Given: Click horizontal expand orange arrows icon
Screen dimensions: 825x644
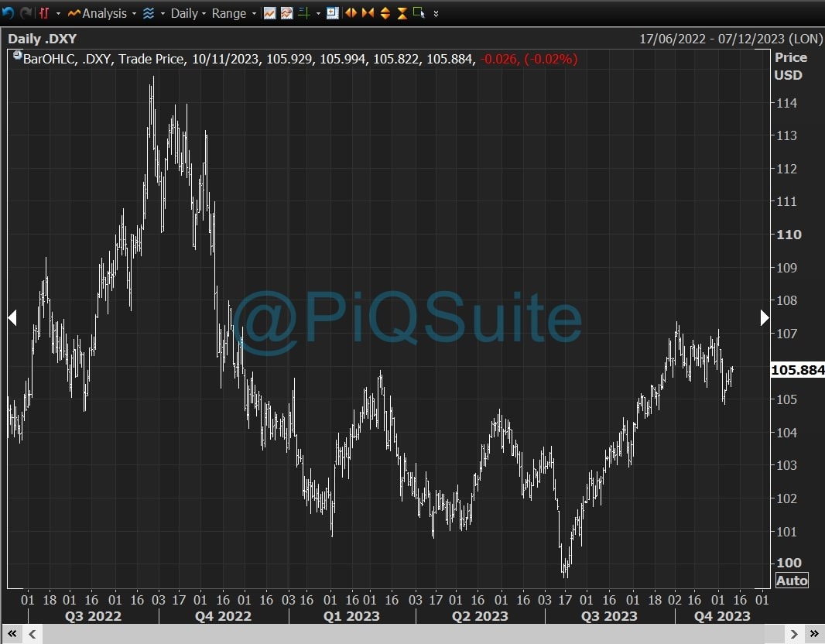Looking at the screenshot, I should click(x=351, y=13).
